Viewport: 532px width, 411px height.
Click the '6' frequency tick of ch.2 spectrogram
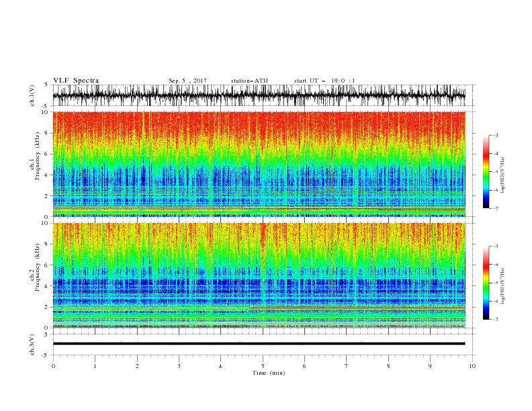47,265
